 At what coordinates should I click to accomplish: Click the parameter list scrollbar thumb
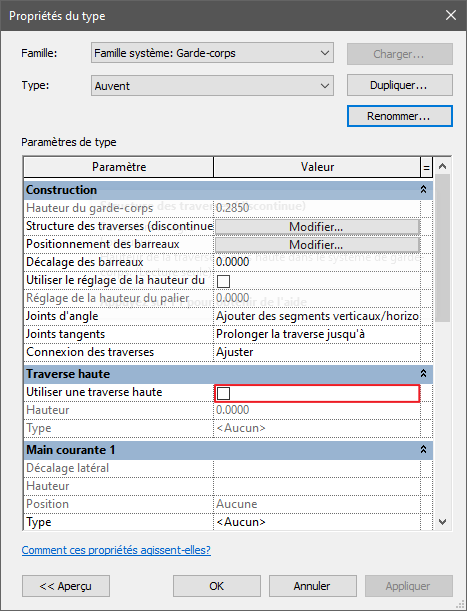[x=442, y=248]
